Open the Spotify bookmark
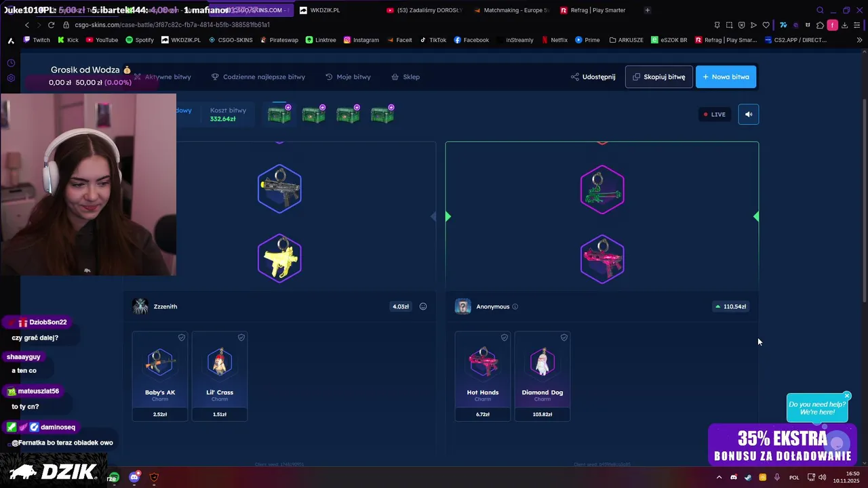868x488 pixels. (x=140, y=40)
